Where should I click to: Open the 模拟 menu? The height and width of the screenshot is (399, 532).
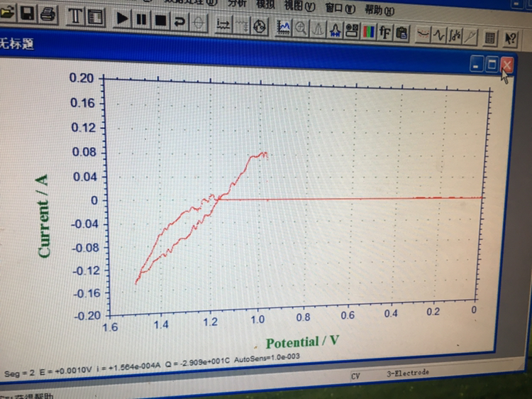click(x=265, y=4)
